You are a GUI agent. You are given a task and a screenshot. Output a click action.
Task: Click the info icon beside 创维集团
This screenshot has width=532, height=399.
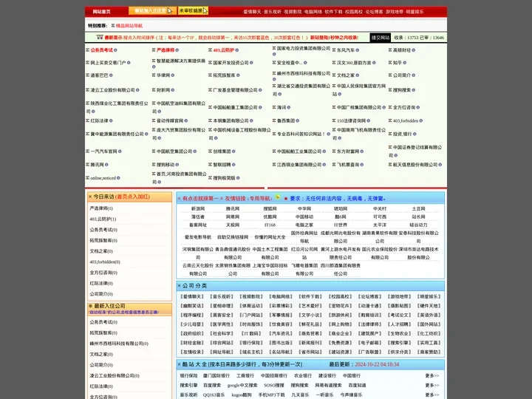(x=233, y=151)
